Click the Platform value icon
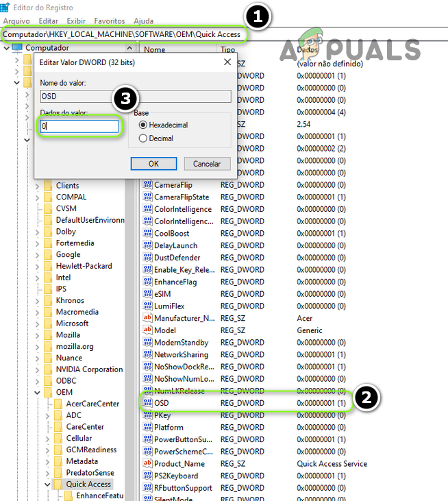 (x=147, y=427)
